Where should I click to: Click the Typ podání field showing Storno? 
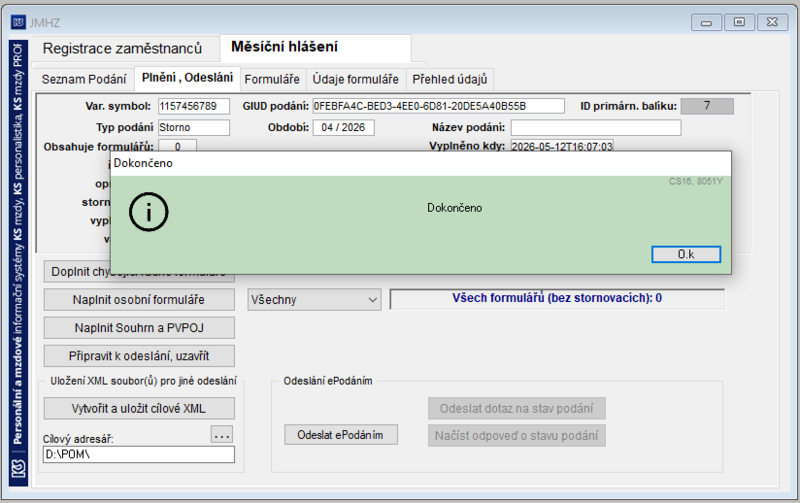point(194,128)
